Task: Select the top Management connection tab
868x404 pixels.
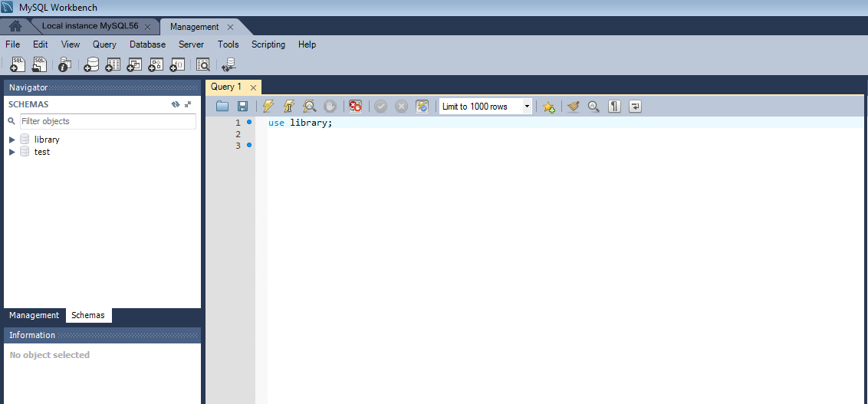Action: click(x=194, y=27)
